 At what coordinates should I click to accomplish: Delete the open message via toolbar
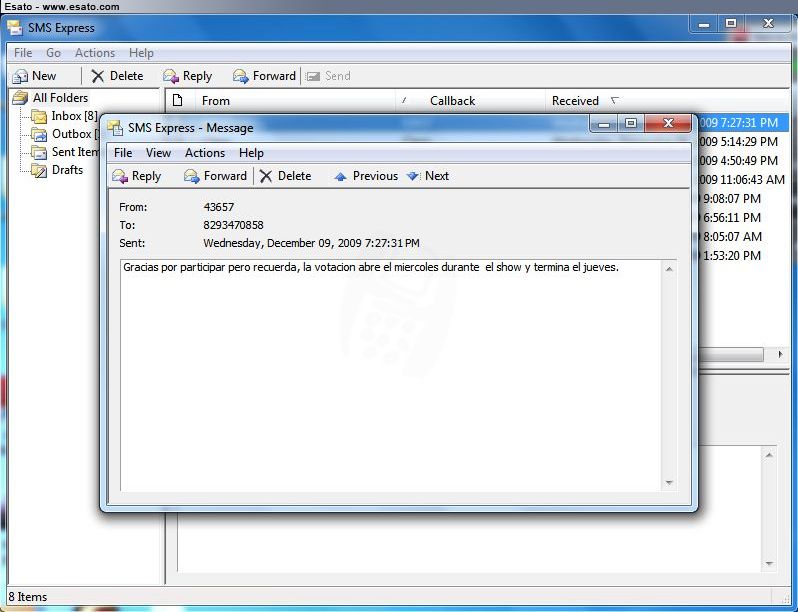[285, 176]
